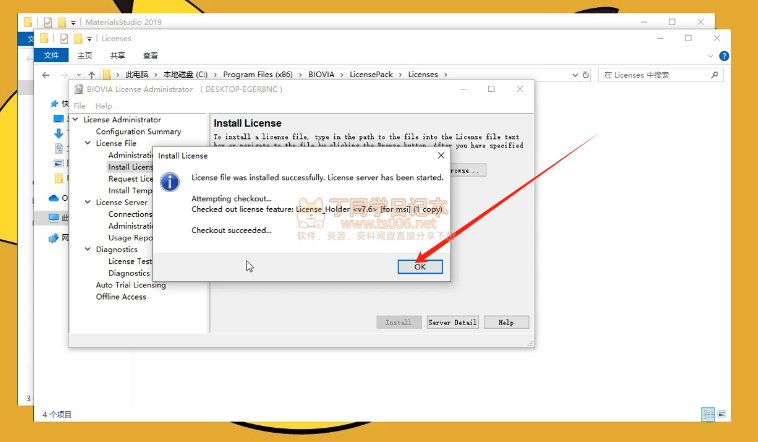Select Connections under License Server
Image resolution: width=758 pixels, height=442 pixels.
(130, 214)
